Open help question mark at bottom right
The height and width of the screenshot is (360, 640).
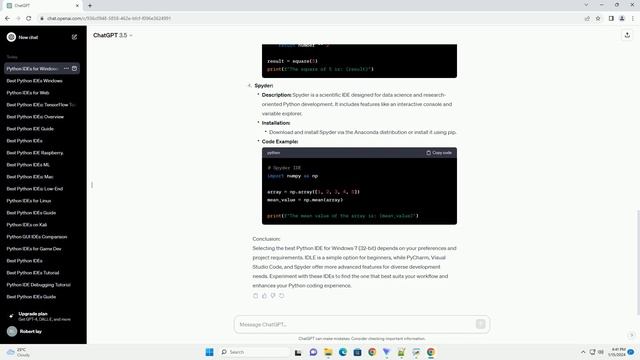(631, 335)
